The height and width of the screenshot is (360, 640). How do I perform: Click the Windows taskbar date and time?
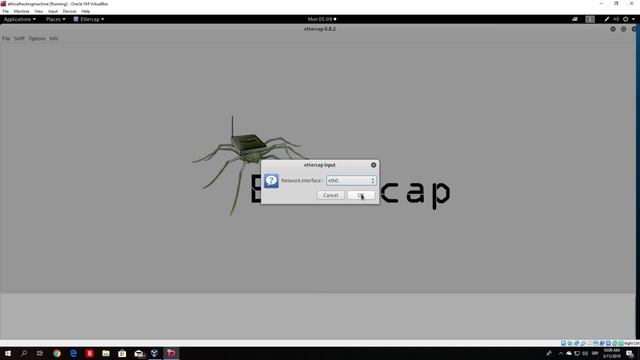tap(611, 353)
